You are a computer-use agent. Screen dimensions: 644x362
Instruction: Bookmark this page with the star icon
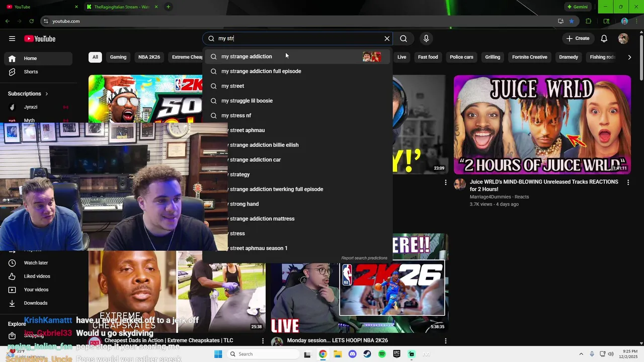572,21
